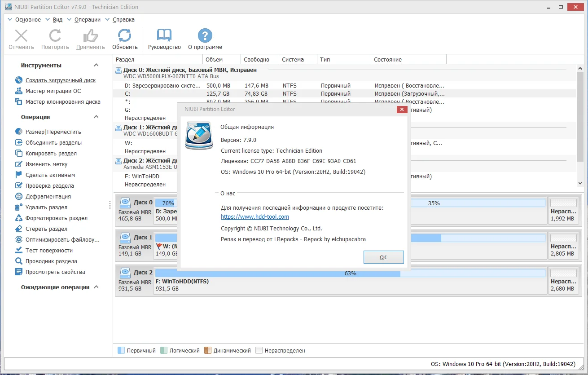This screenshot has width=588, height=375.
Task: Click the Повторить (redo) toolbar icon
Action: click(55, 35)
